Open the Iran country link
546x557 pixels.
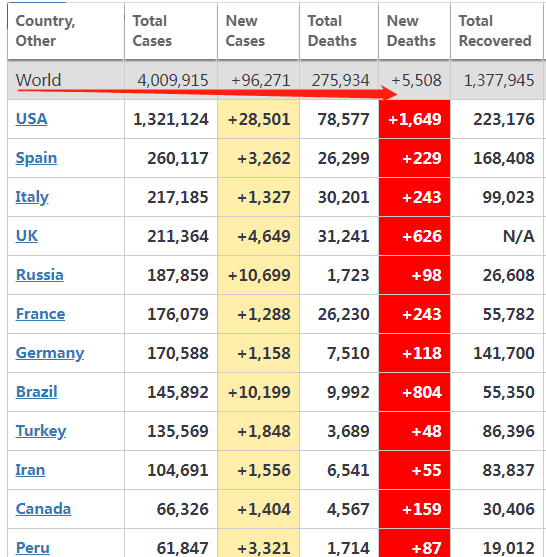(30, 470)
